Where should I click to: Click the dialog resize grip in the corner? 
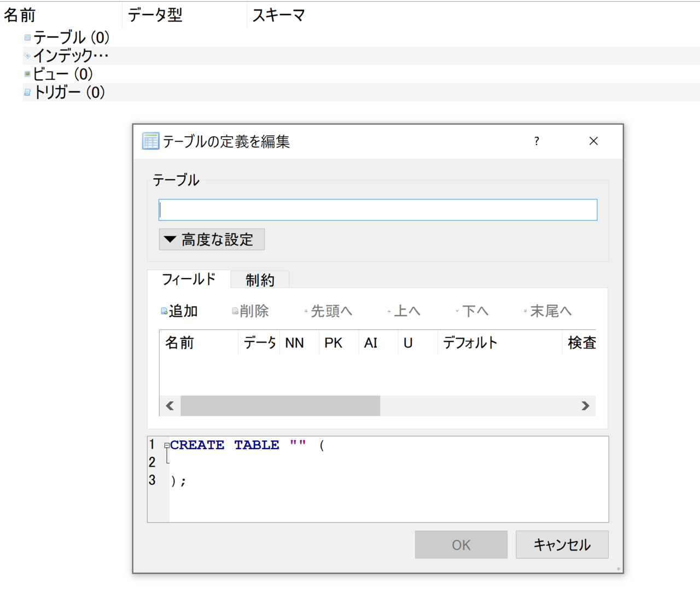pyautogui.click(x=619, y=569)
